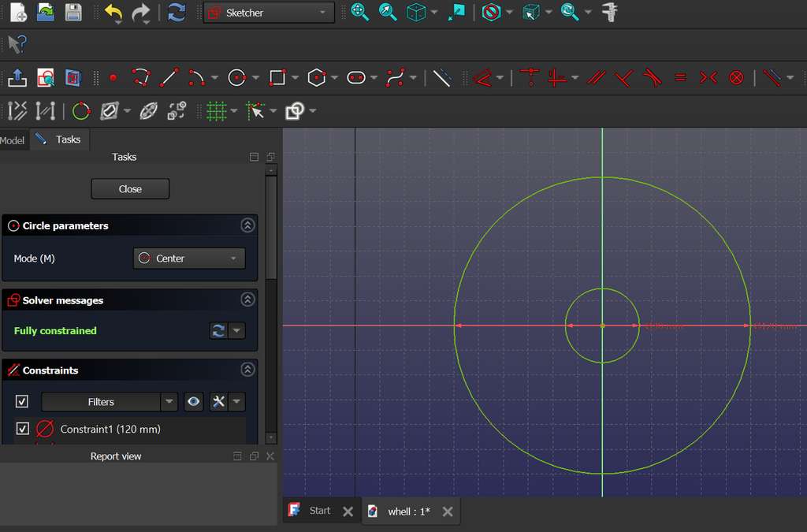The height and width of the screenshot is (532, 807).
Task: Toggle the constraints filter checkbox
Action: (22, 402)
